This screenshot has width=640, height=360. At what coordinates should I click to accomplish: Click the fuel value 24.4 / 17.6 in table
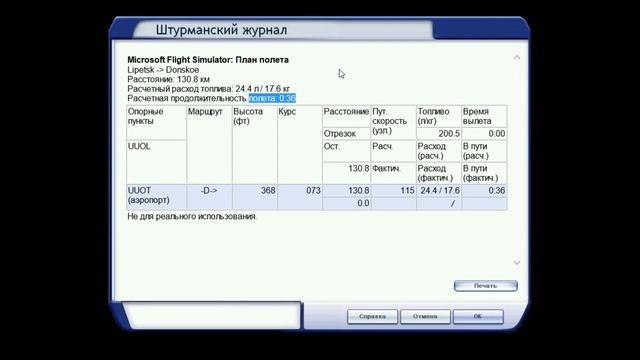pos(439,191)
